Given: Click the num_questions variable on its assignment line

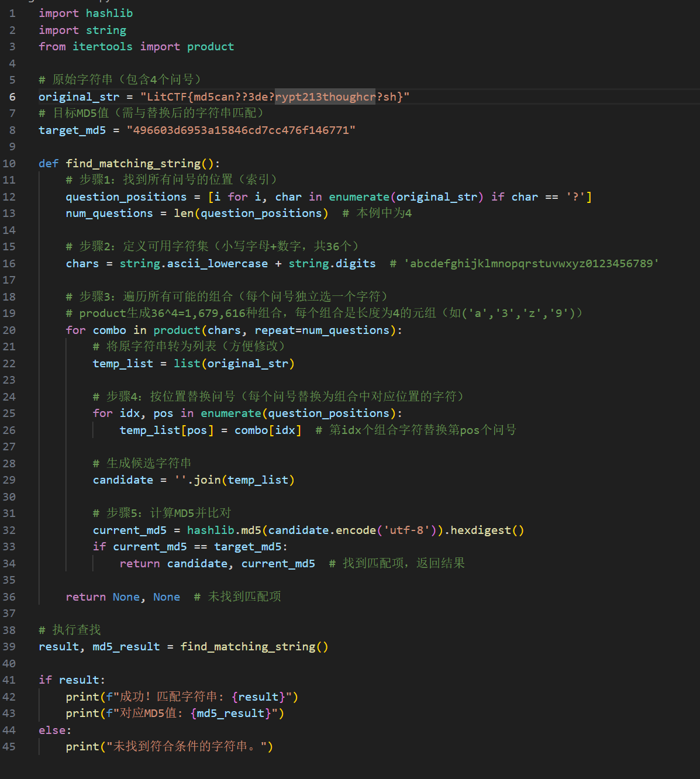Looking at the screenshot, I should pos(109,213).
